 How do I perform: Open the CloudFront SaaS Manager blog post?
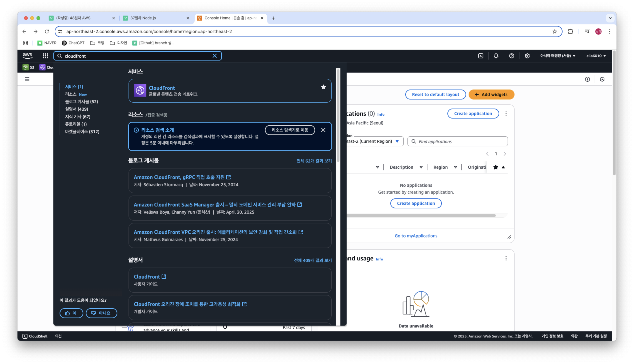[217, 204]
